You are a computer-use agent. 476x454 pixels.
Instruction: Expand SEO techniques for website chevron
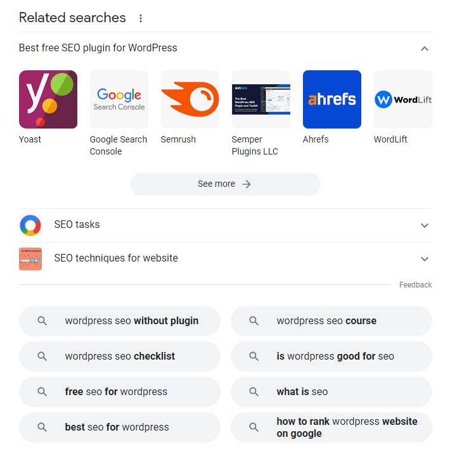pos(425,259)
